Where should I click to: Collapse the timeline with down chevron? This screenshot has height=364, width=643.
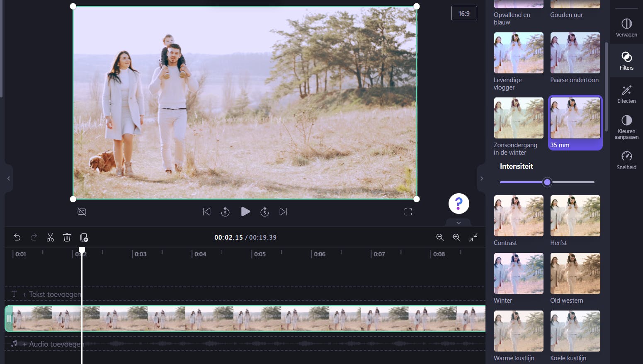click(459, 223)
